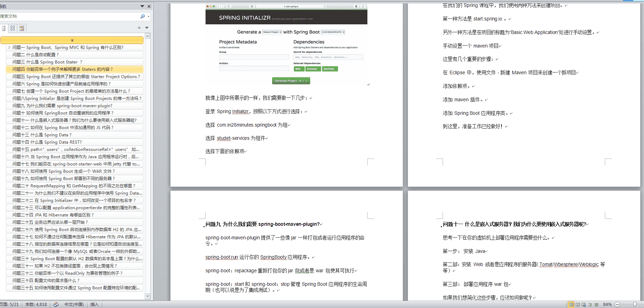The width and height of the screenshot is (644, 308).
Task: Open heading 问题三十一 如果 H2 不在类路径里面
Action: click(x=75, y=266)
